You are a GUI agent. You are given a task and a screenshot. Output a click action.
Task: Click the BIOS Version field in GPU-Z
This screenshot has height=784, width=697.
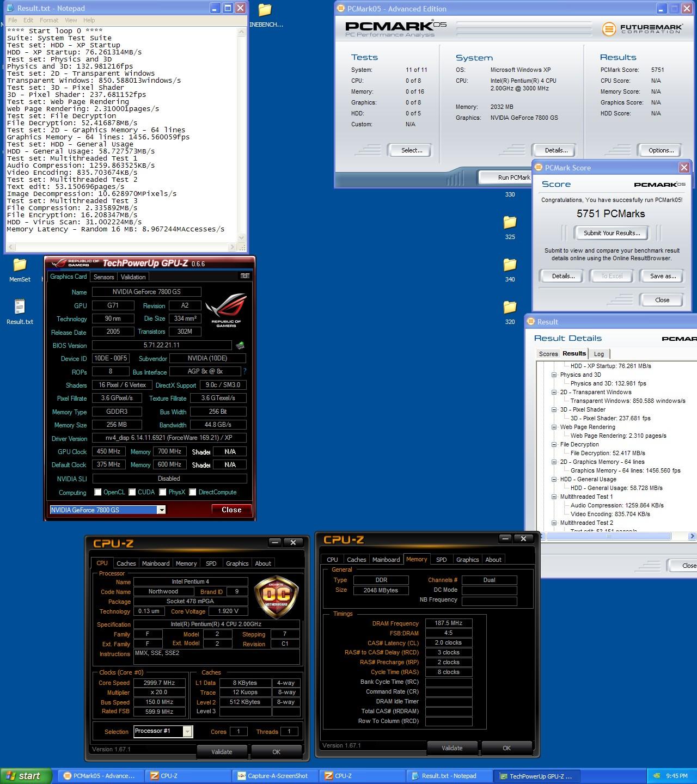pos(162,345)
